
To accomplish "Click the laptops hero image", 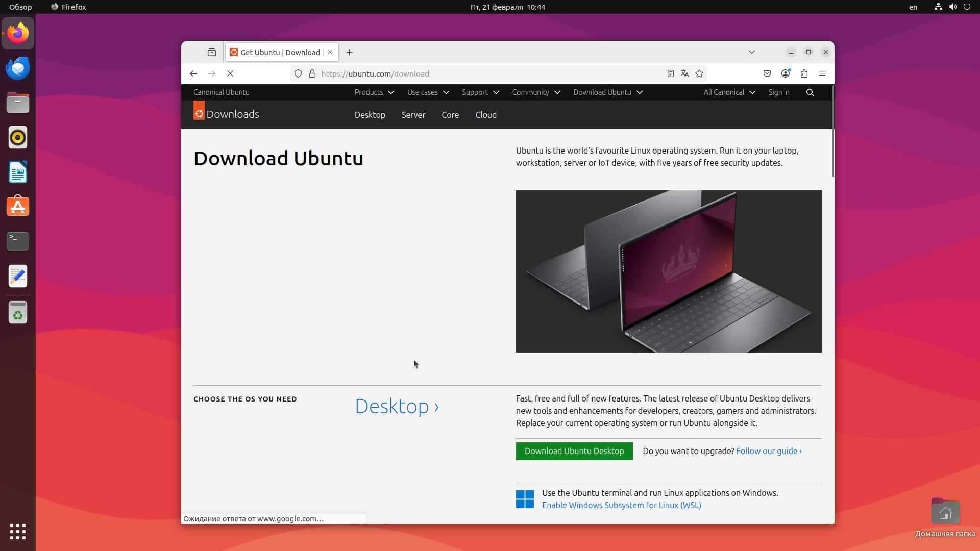I will pos(669,271).
